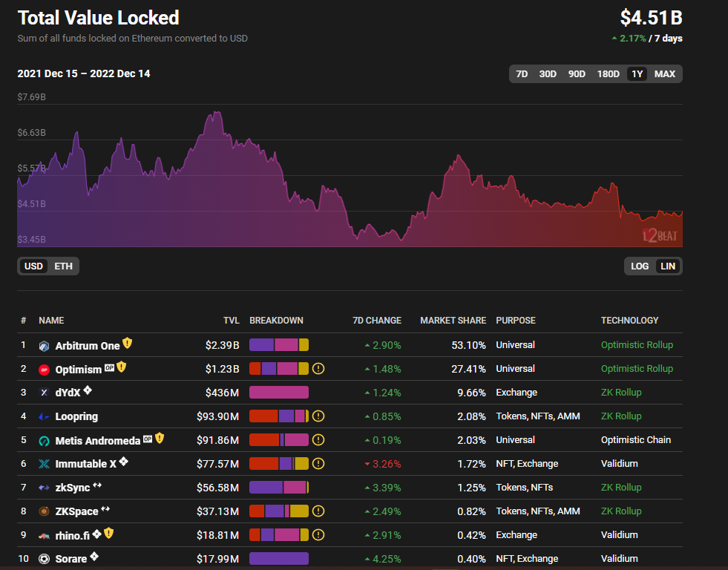The width and height of the screenshot is (728, 570).
Task: Click the dYdX pink breakdown bar
Action: point(279,392)
